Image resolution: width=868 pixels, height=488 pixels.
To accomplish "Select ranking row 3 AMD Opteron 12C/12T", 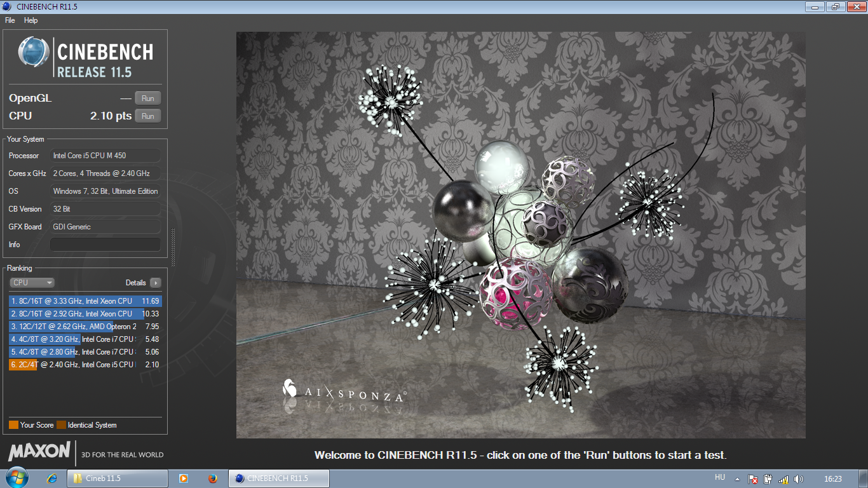I will pos(85,327).
